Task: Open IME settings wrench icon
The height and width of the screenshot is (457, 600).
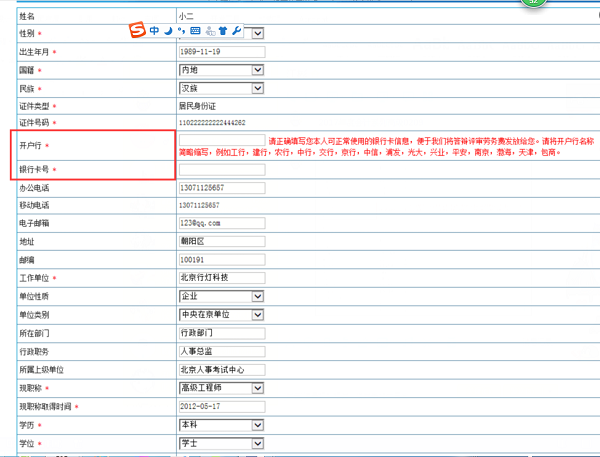Action: (236, 31)
